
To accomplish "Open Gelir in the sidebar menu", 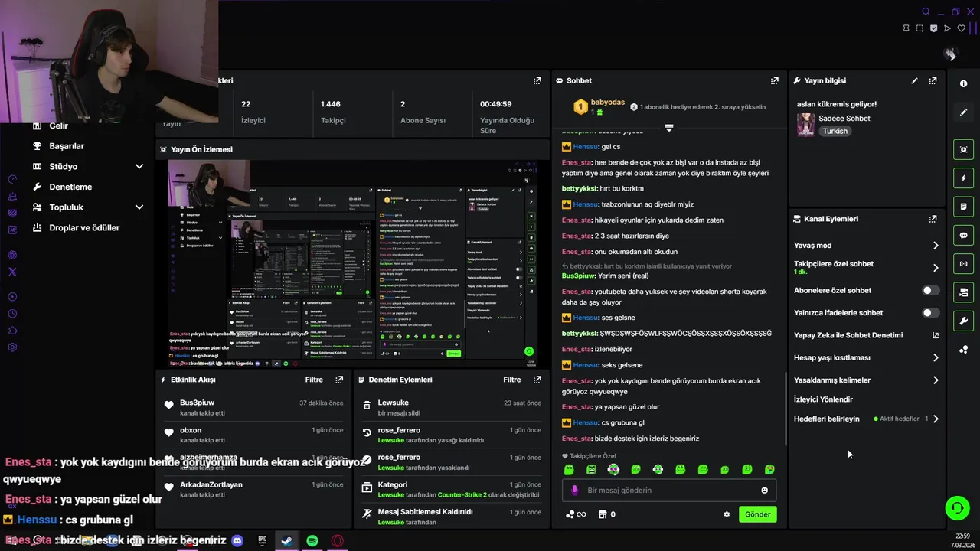I will point(58,126).
